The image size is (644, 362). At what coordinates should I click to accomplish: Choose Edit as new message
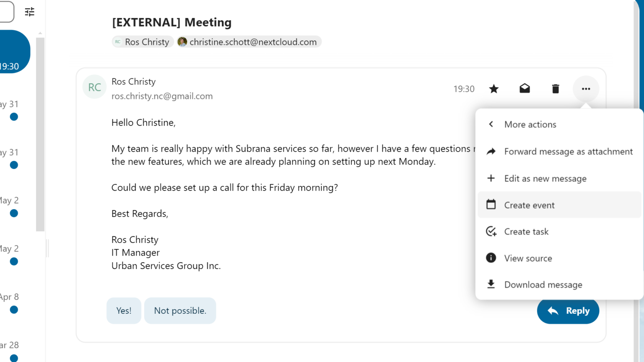pyautogui.click(x=545, y=178)
